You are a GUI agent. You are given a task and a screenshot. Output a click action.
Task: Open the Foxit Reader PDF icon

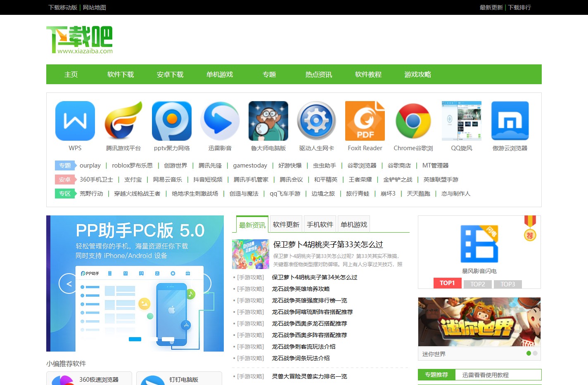tap(365, 121)
